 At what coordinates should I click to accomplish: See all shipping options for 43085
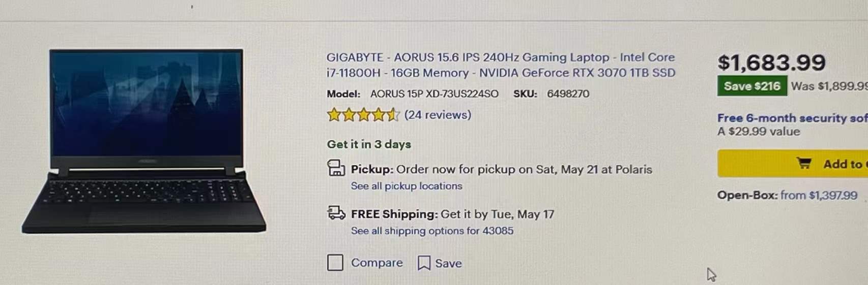tap(432, 231)
